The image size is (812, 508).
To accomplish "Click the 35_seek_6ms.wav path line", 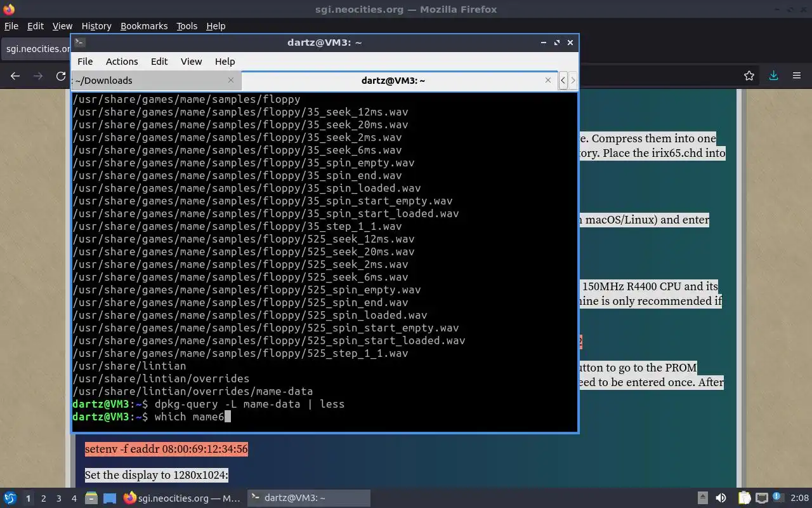I will (x=237, y=150).
